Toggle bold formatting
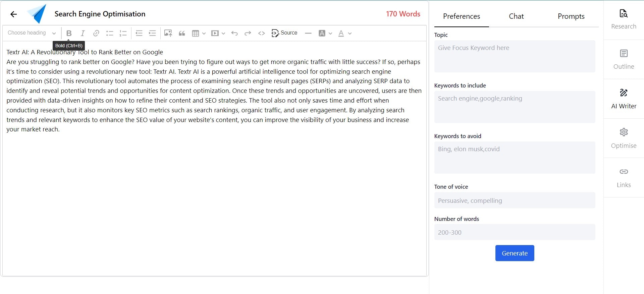 coord(69,33)
